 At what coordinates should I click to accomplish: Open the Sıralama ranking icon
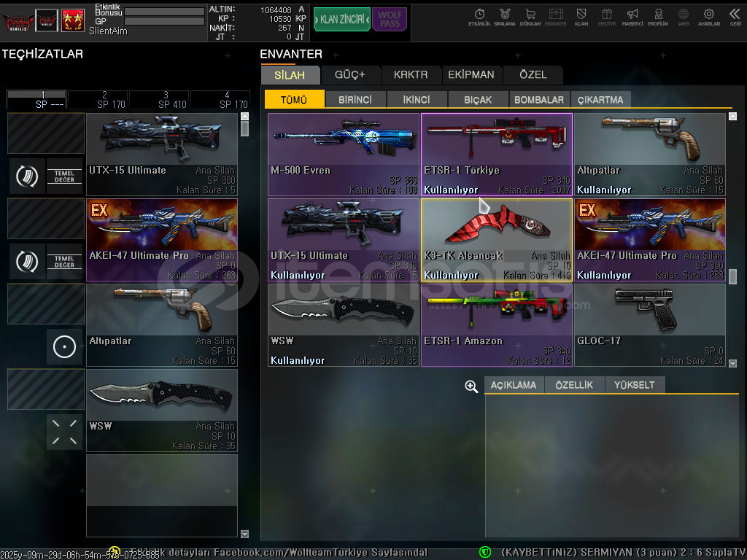[x=505, y=17]
